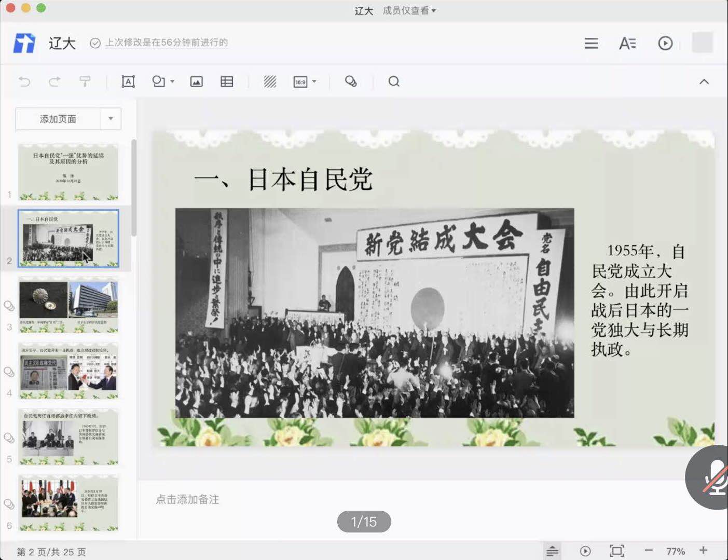Click the gray user avatar
The height and width of the screenshot is (560, 728).
[702, 43]
